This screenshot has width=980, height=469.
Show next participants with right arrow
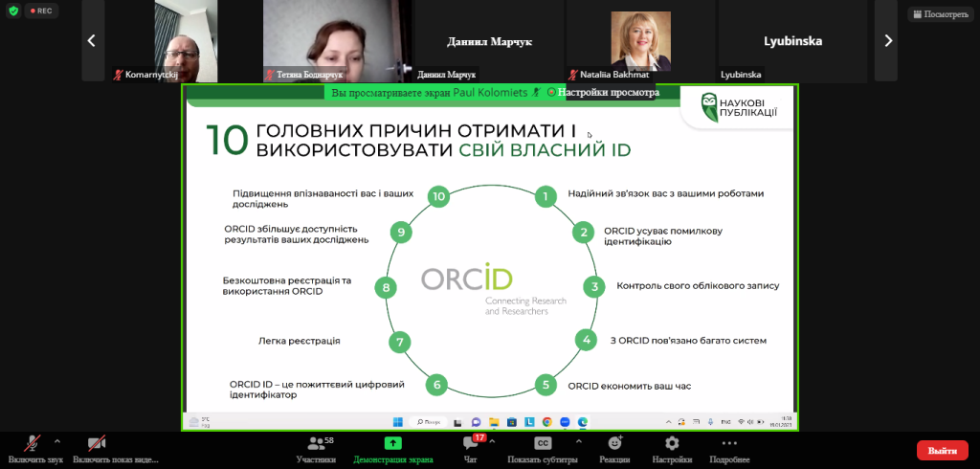point(888,40)
